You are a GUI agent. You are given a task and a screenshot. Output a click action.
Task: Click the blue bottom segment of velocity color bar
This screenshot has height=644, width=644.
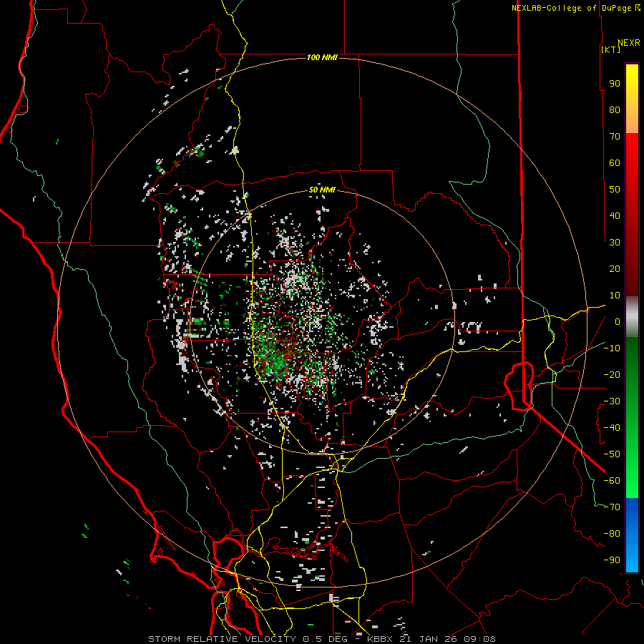coord(632,535)
